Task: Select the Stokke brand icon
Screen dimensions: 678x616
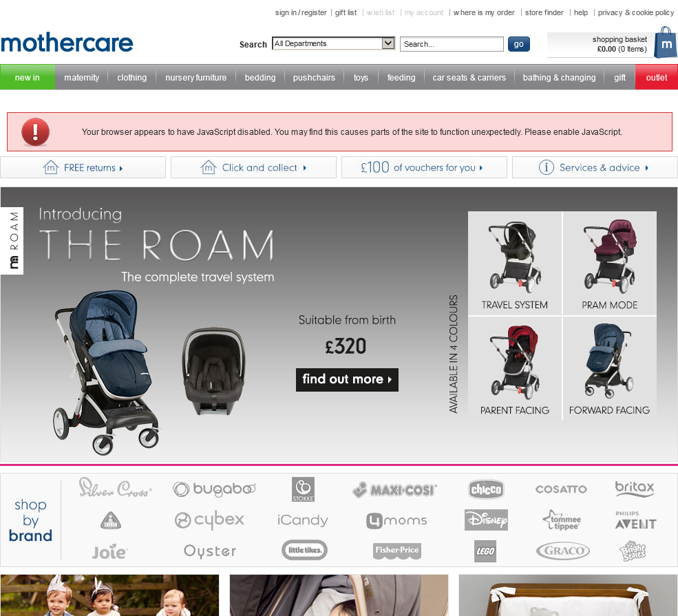Action: pyautogui.click(x=303, y=489)
